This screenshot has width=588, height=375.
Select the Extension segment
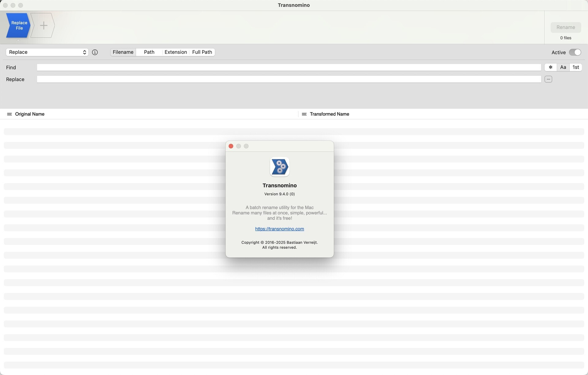pyautogui.click(x=175, y=52)
